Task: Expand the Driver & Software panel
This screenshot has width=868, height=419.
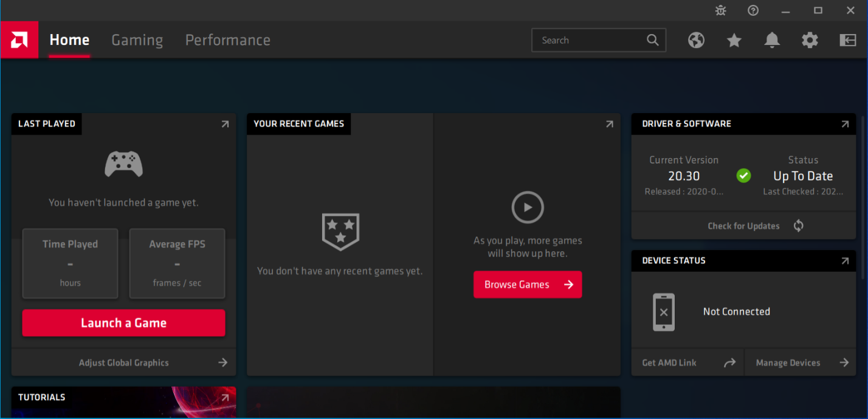Action: click(x=845, y=124)
